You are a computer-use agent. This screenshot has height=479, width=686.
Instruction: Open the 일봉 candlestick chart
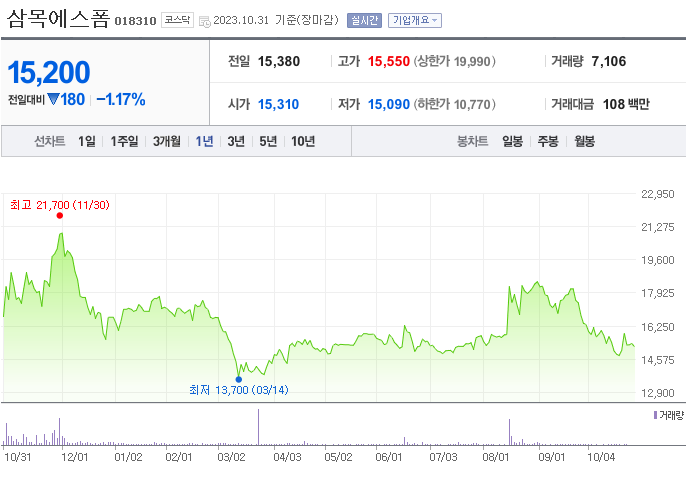(512, 141)
